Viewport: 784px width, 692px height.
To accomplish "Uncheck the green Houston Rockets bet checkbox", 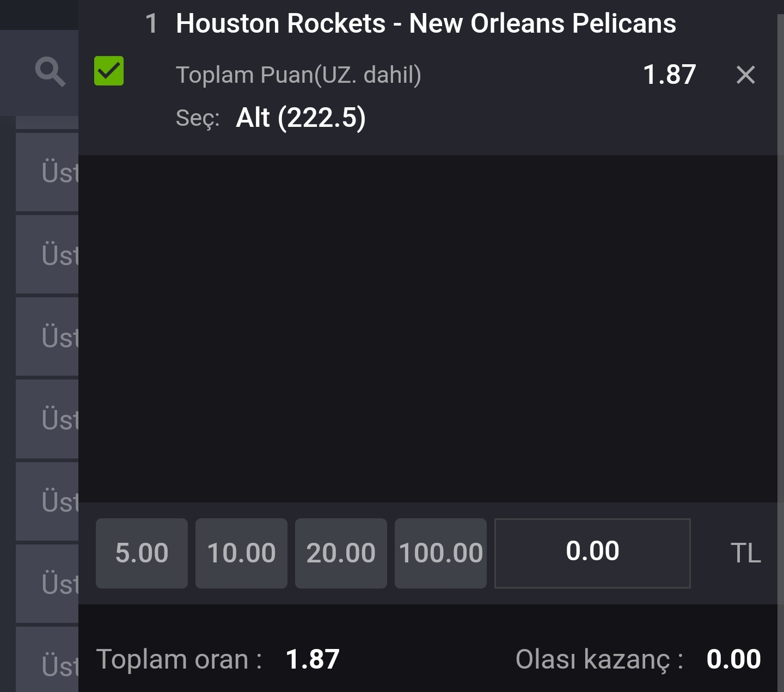I will point(109,71).
